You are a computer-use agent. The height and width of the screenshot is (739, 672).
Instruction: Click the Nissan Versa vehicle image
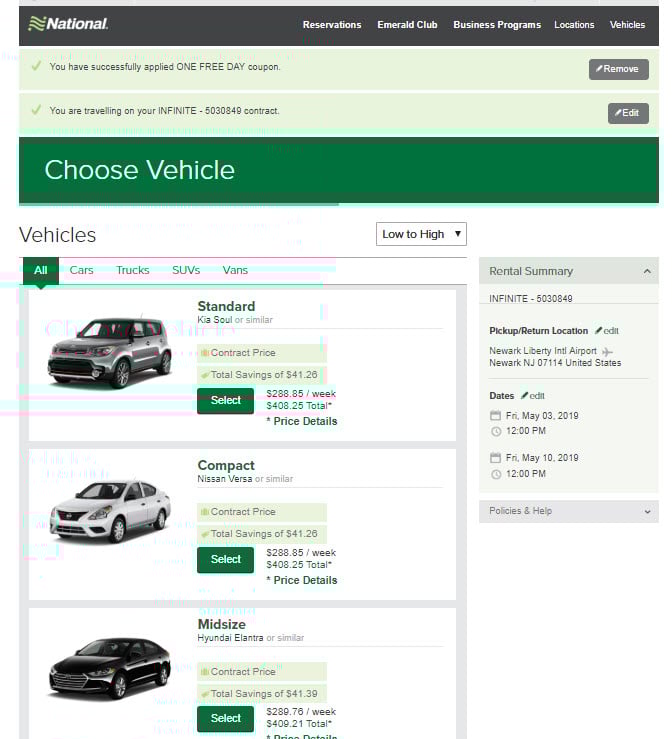point(109,510)
